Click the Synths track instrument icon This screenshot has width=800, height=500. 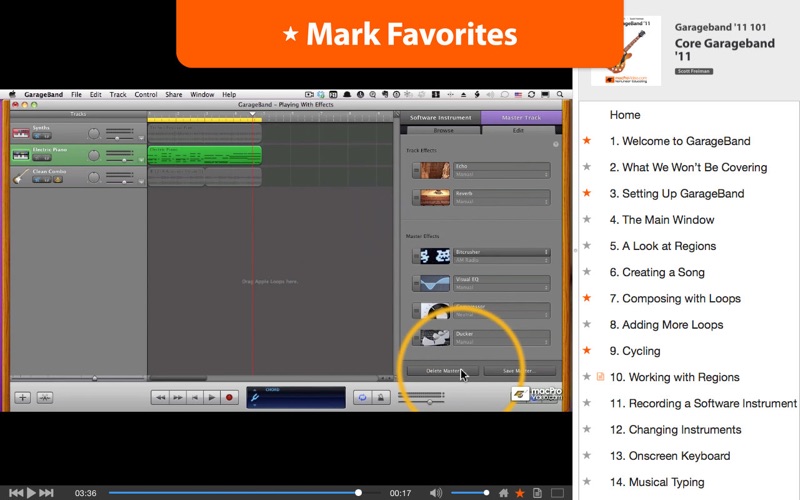click(x=21, y=133)
